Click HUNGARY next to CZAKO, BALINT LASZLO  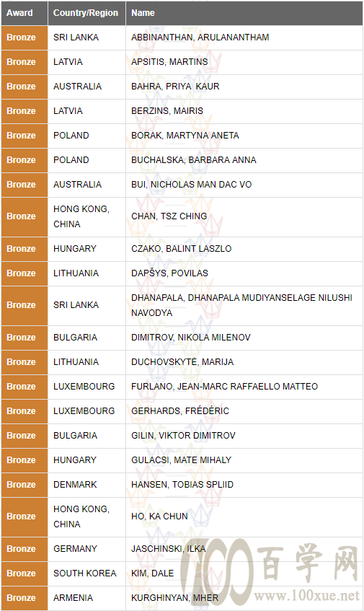point(75,249)
